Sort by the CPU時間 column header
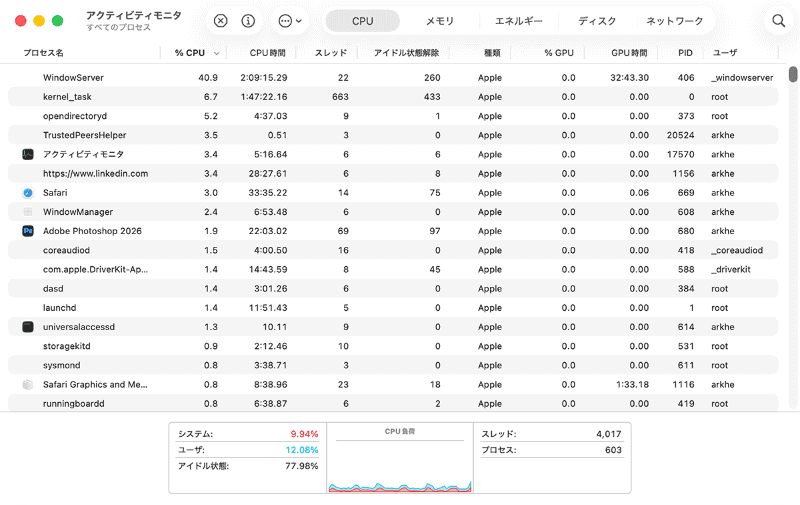 pos(267,53)
